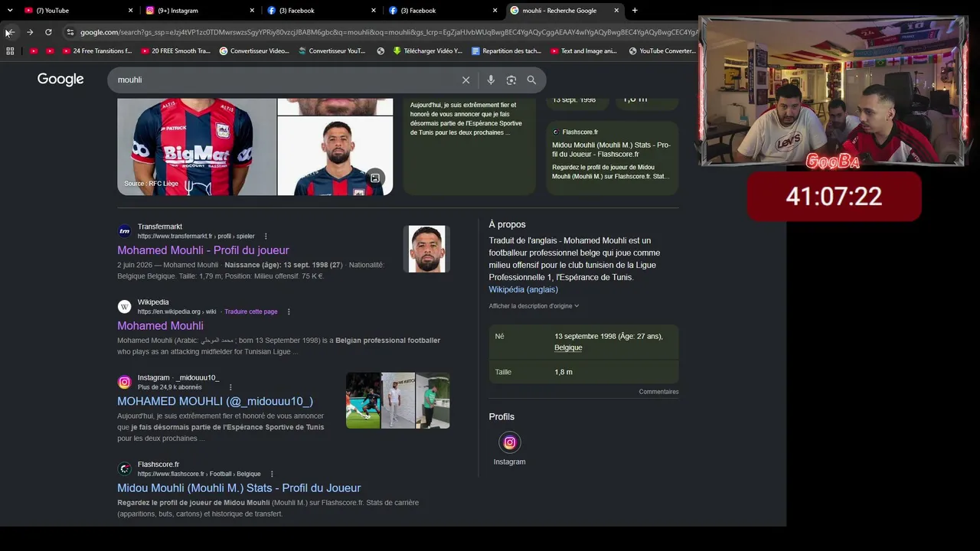Click the 13 septembre 1998 birth date text

click(609, 336)
